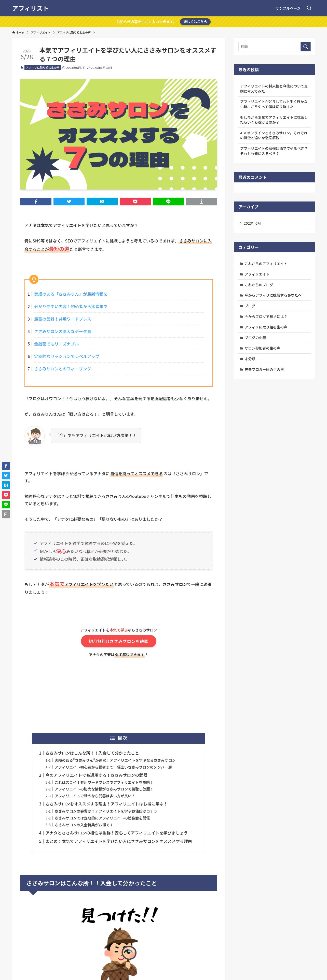Jump to TOC 4 アナタとささみサロンの相性は抜群
This screenshot has width=327, height=980.
[116, 833]
